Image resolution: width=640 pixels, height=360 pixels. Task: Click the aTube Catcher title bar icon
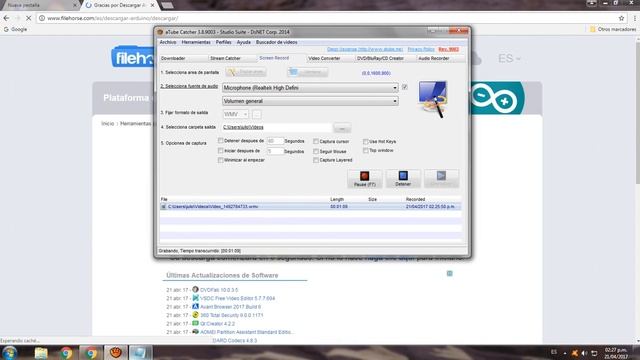(x=160, y=32)
